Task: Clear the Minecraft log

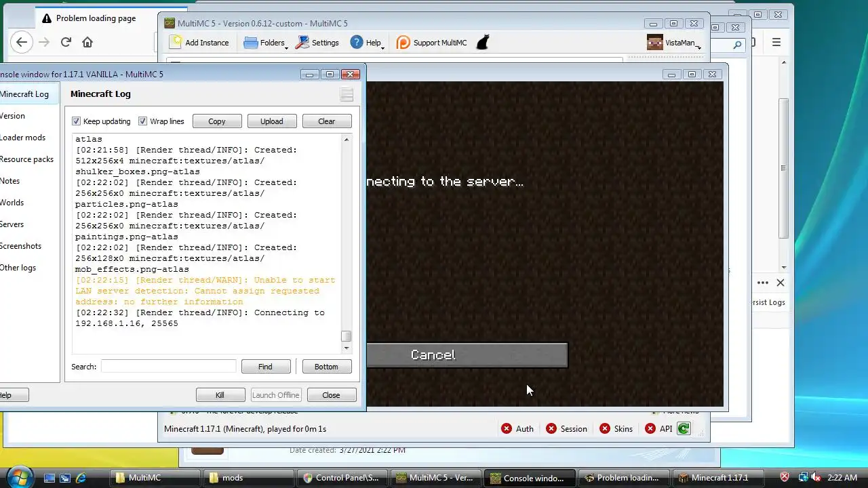Action: [x=327, y=121]
